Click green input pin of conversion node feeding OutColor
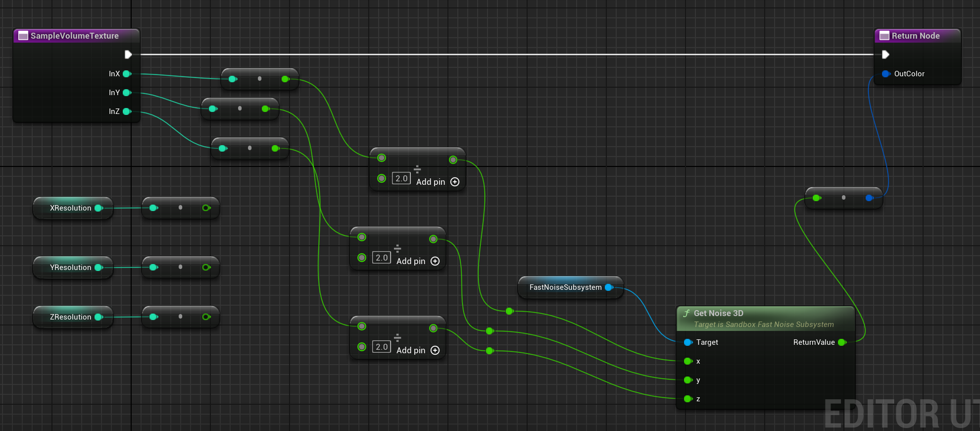The height and width of the screenshot is (431, 980). [x=816, y=198]
